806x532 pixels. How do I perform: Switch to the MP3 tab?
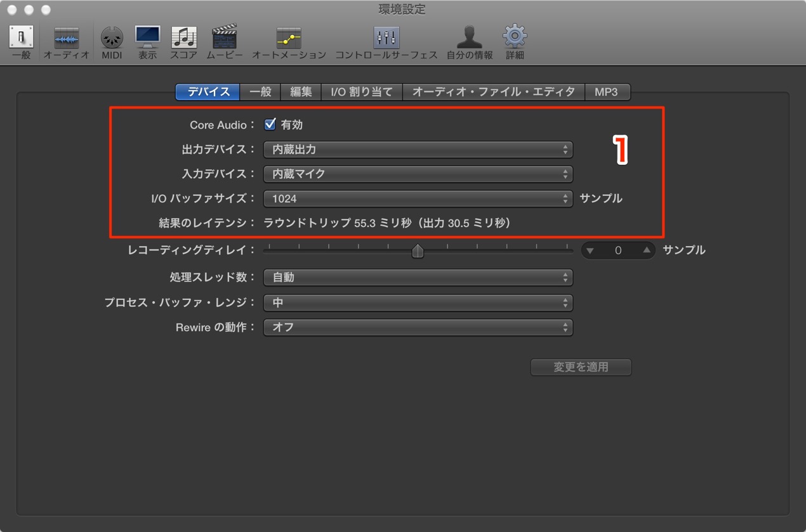[606, 92]
